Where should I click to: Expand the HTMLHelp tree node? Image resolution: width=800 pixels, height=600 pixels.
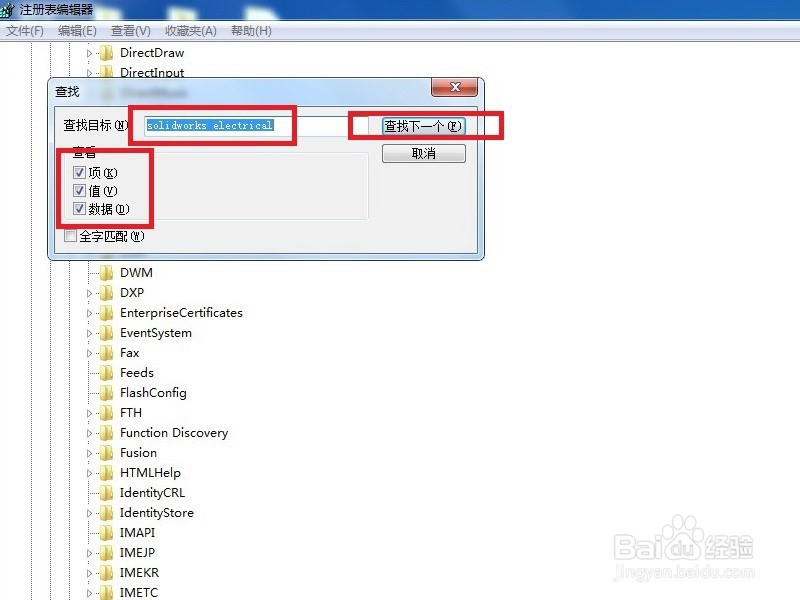click(x=89, y=473)
